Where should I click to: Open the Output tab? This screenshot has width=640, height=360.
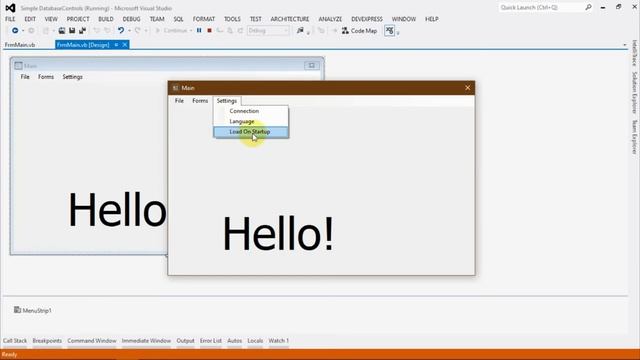pos(185,341)
